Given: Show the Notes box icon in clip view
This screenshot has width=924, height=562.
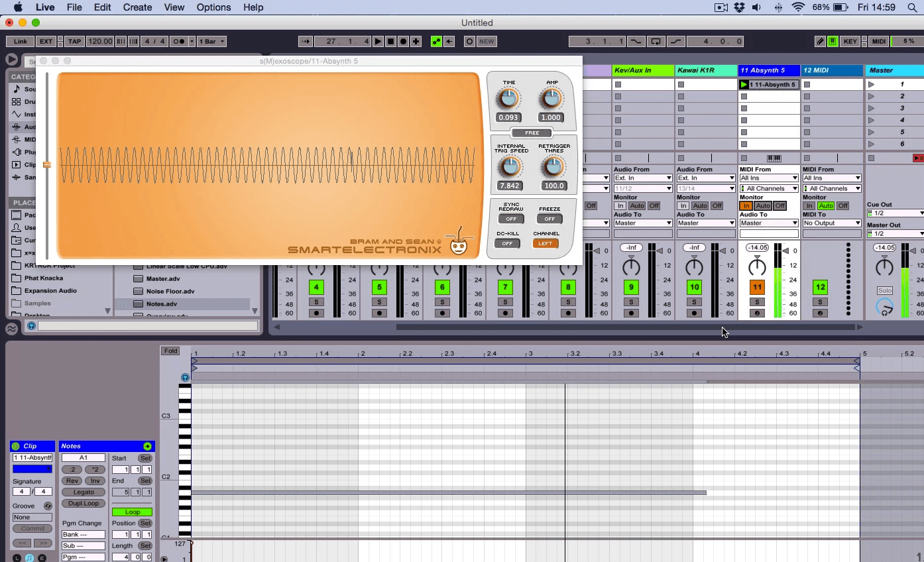Looking at the screenshot, I should click(x=30, y=558).
